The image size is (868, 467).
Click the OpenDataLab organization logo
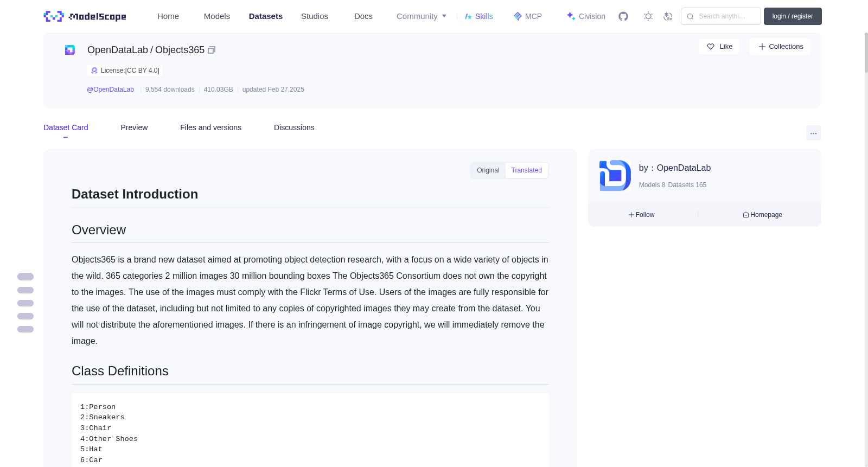pyautogui.click(x=615, y=175)
